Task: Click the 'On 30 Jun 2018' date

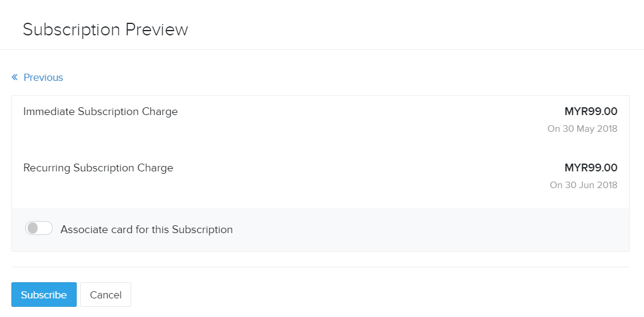Action: [x=583, y=185]
